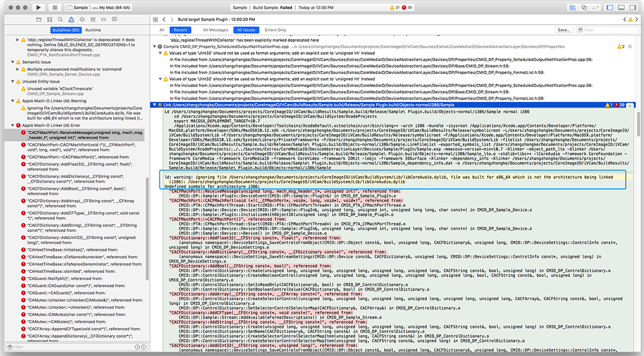Select the Recent filter in build log

pyautogui.click(x=181, y=30)
